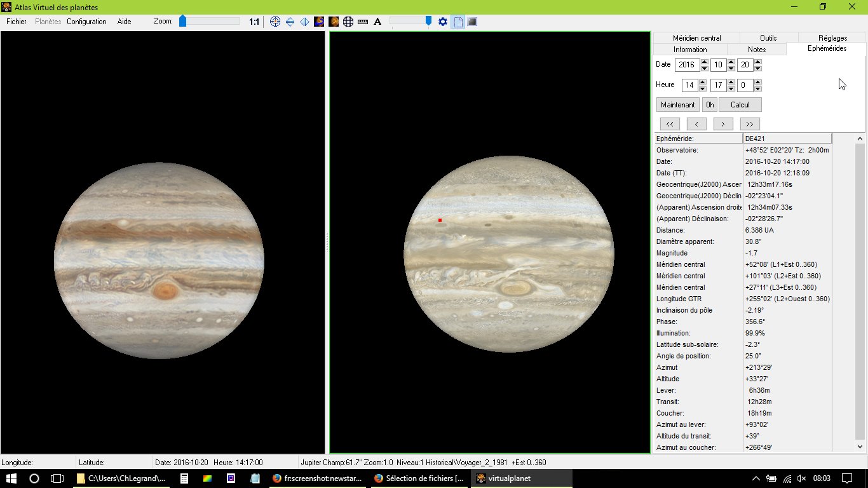
Task: Click the << fast backward button
Action: click(670, 124)
